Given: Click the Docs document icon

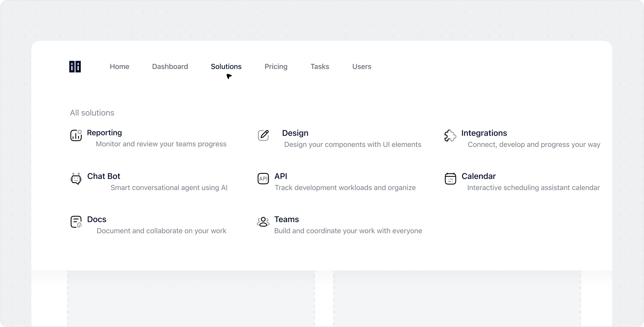Looking at the screenshot, I should [x=76, y=222].
